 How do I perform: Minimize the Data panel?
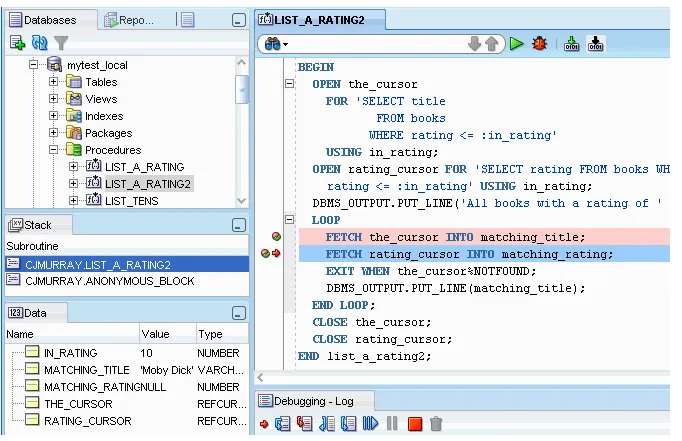click(x=239, y=313)
